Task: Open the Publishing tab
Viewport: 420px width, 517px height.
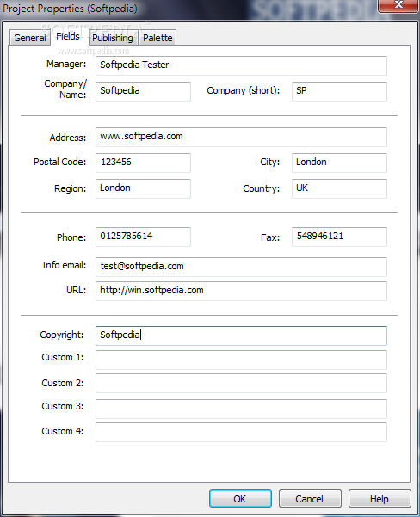Action: point(113,38)
